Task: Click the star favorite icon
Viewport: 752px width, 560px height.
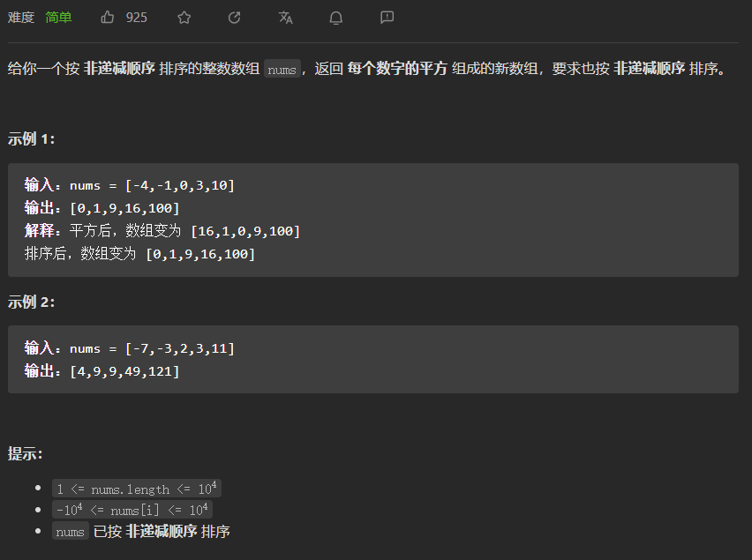Action: [184, 18]
